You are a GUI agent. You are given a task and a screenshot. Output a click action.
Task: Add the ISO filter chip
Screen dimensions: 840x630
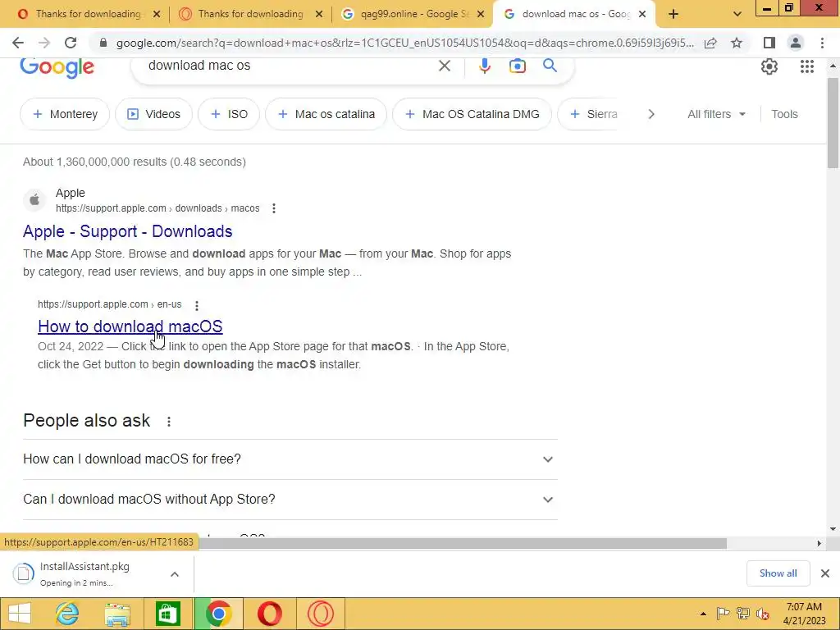pyautogui.click(x=229, y=114)
